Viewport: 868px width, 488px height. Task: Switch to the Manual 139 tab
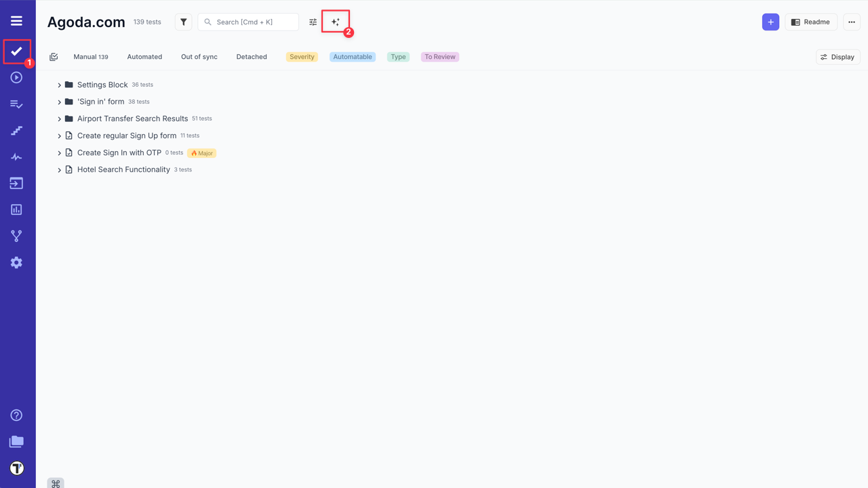pyautogui.click(x=91, y=57)
